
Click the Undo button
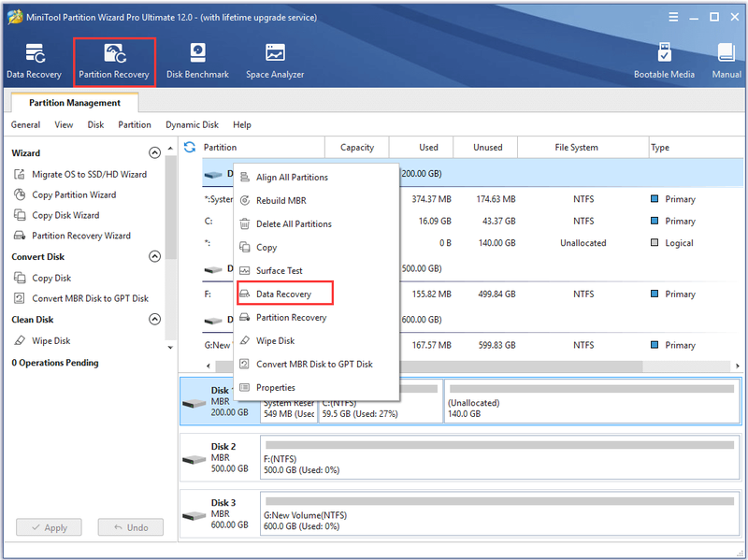click(131, 527)
